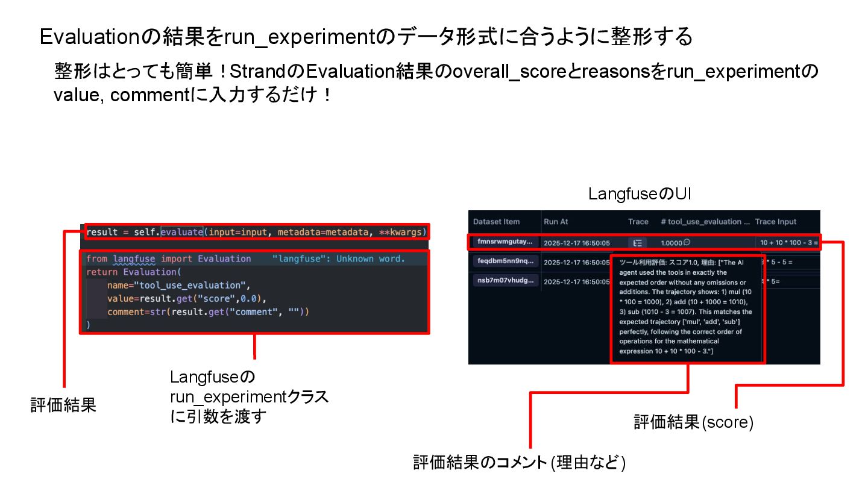Click the slide title about run_experiment
The image size is (868, 488).
pyautogui.click(x=366, y=37)
